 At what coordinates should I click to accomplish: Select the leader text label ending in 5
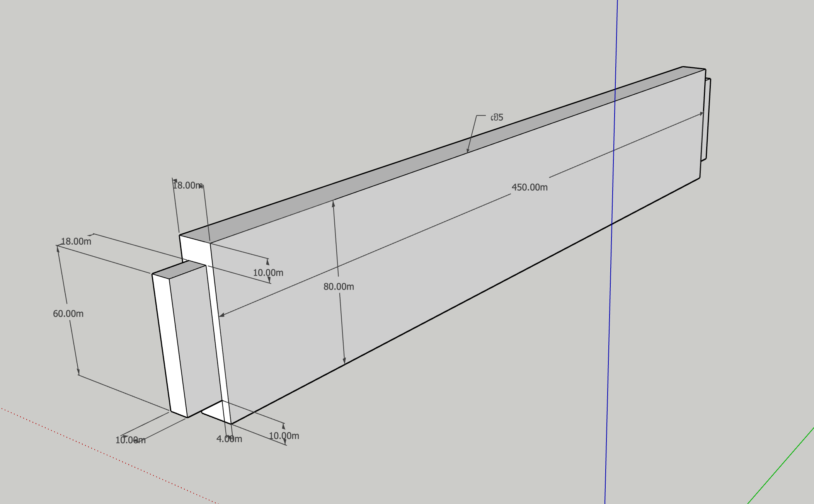point(497,117)
